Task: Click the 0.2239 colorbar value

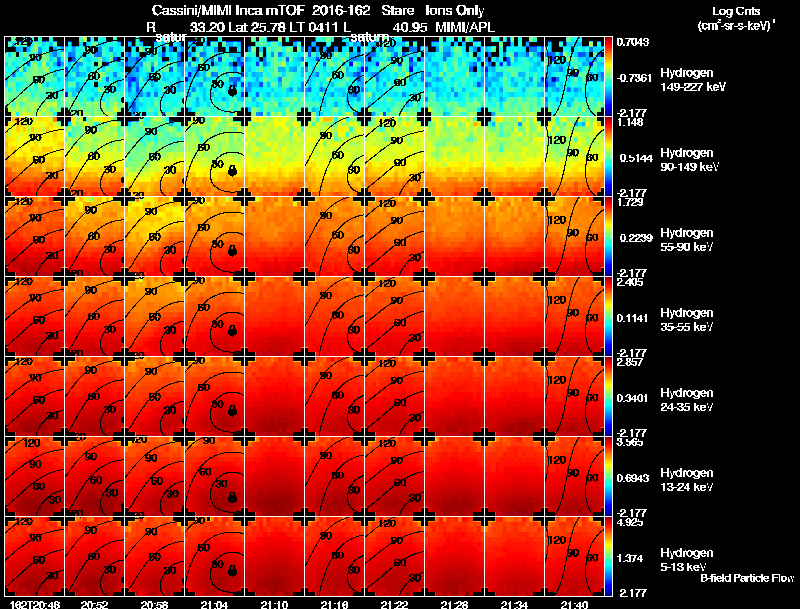Action: point(636,238)
